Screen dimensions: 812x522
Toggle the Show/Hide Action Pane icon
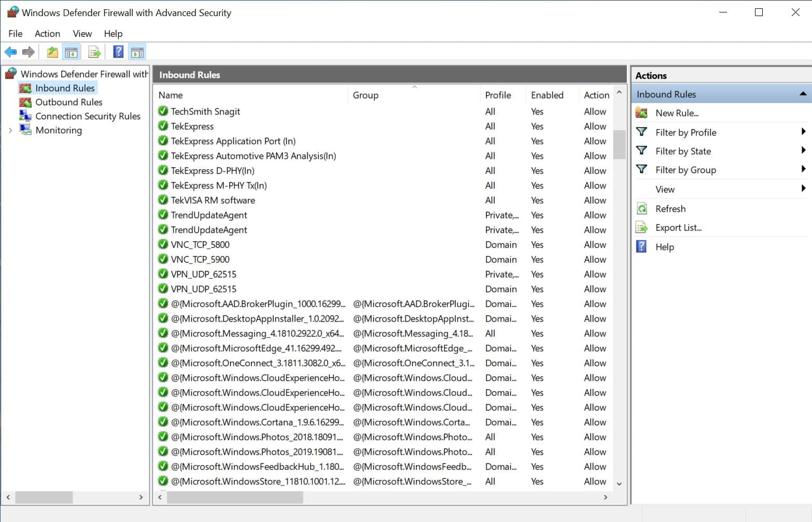pyautogui.click(x=137, y=52)
